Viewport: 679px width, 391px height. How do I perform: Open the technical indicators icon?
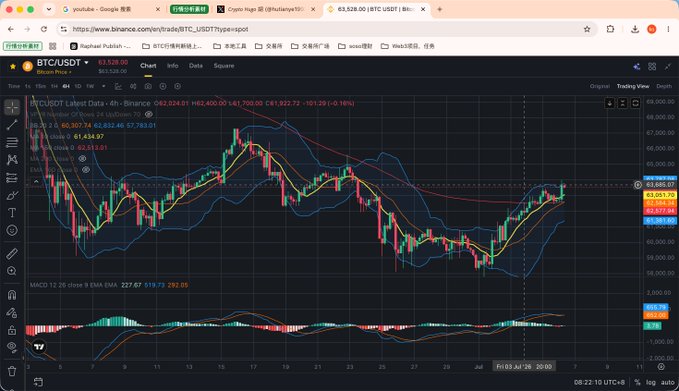(118, 86)
